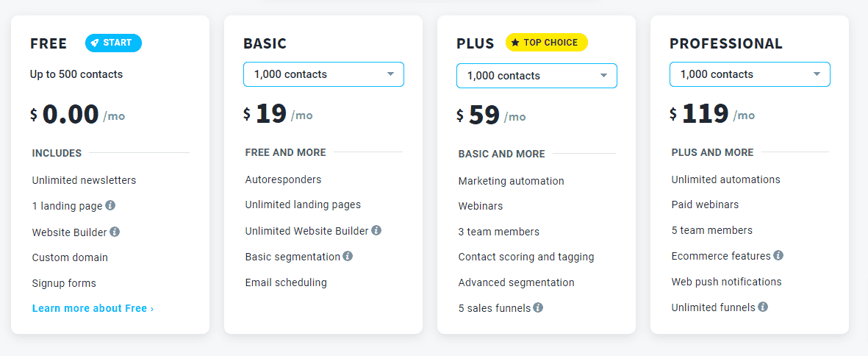This screenshot has width=868, height=356.
Task: Select the BASIC plan heading
Action: coord(265,43)
